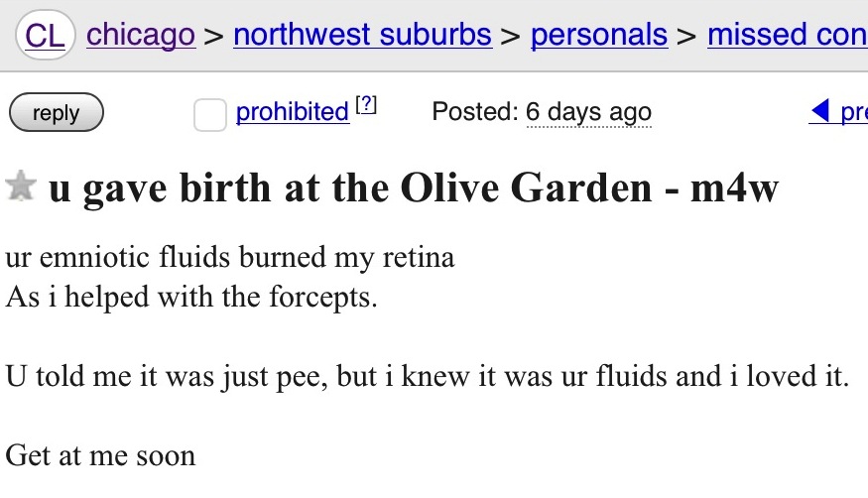This screenshot has width=868, height=498.
Task: Follow the 'pre' previous posting link text
Action: click(853, 112)
